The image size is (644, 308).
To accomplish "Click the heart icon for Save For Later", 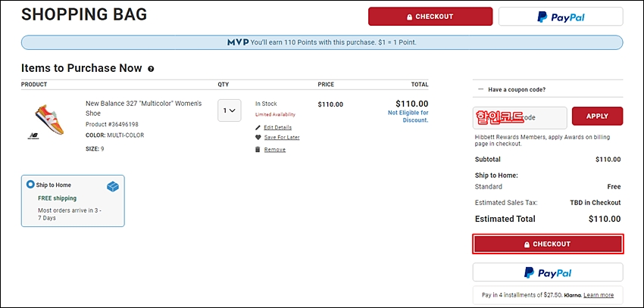I will (258, 138).
